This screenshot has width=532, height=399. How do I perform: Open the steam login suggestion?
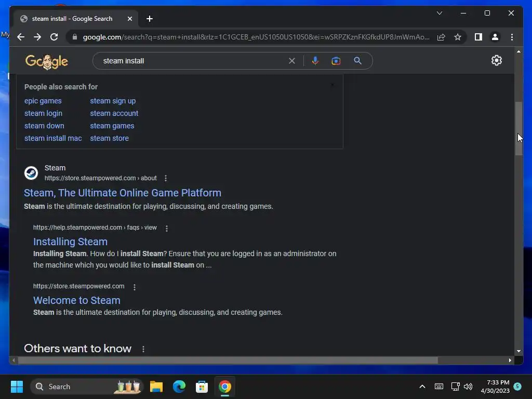click(x=44, y=113)
